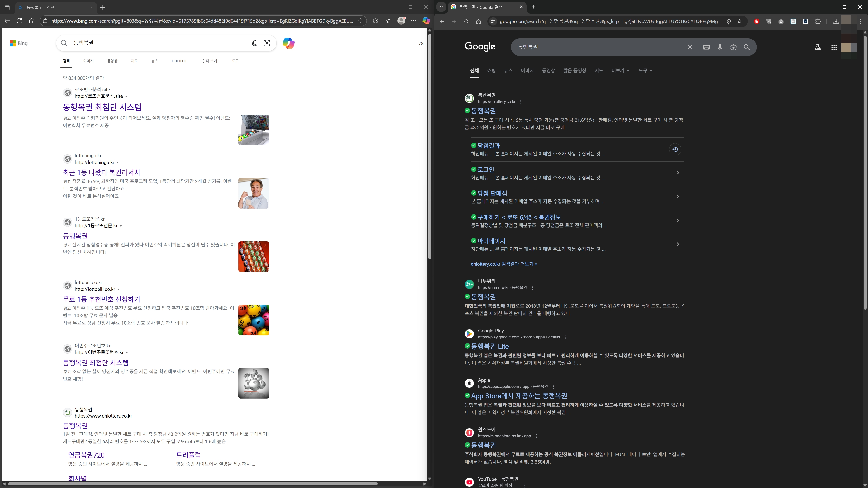Open the Edge profile avatar
Image resolution: width=868 pixels, height=488 pixels.
click(x=401, y=21)
